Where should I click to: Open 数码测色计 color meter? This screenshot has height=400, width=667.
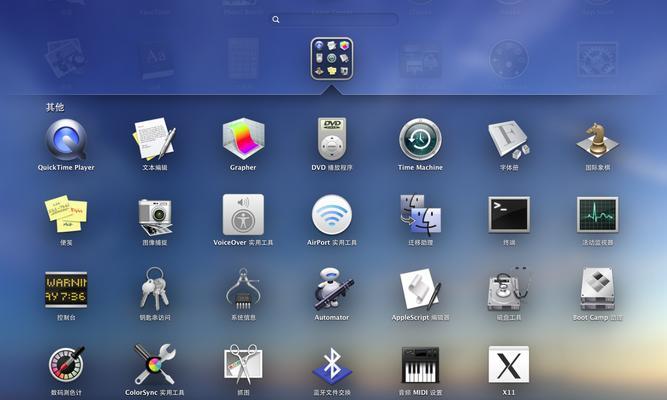(66, 364)
